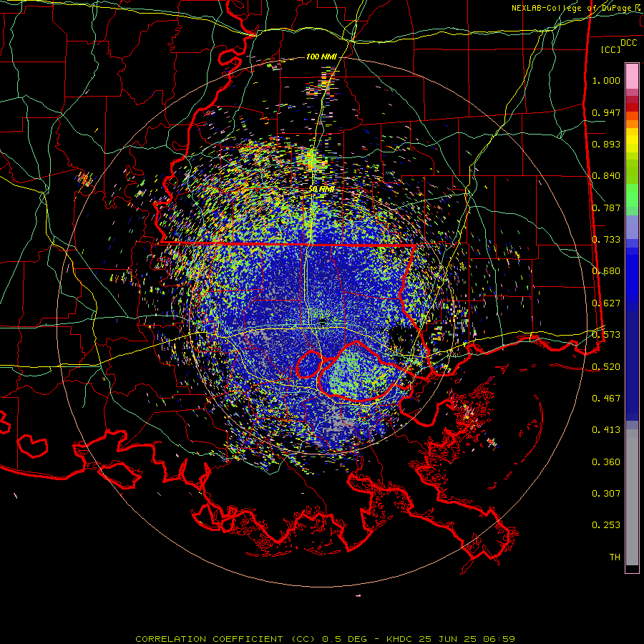Select the 0.947 legend value
Image resolution: width=644 pixels, height=644 pixels.
pyautogui.click(x=606, y=112)
